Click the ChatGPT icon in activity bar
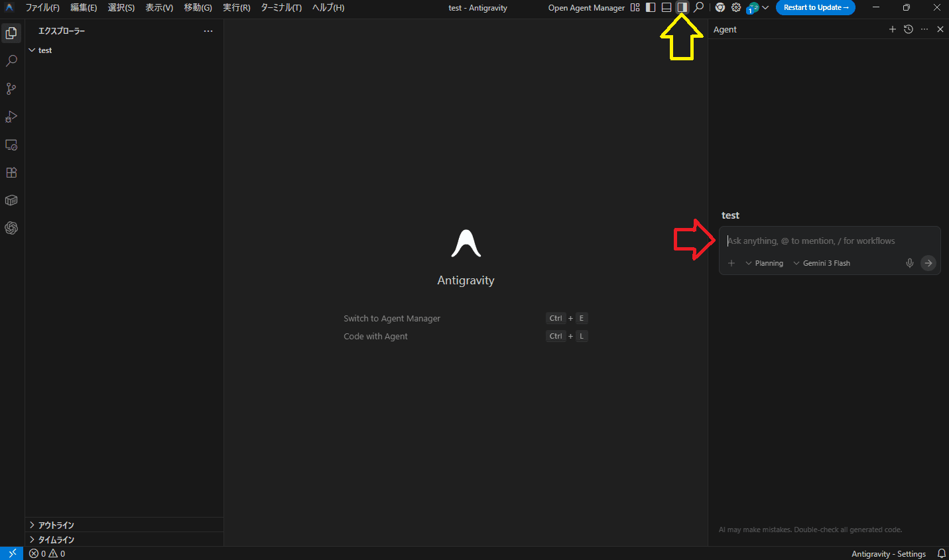Image resolution: width=949 pixels, height=560 pixels. (x=11, y=228)
